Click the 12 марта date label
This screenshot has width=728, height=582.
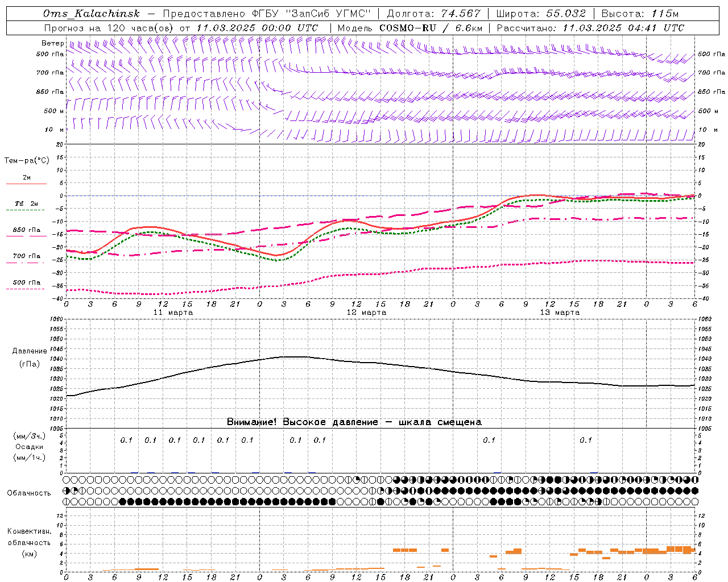[x=366, y=313]
